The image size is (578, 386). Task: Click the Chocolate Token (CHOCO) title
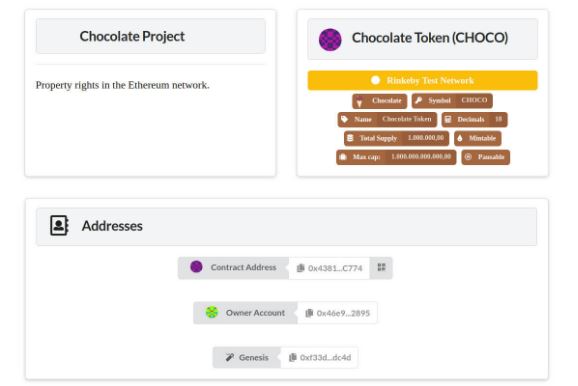[x=430, y=38]
